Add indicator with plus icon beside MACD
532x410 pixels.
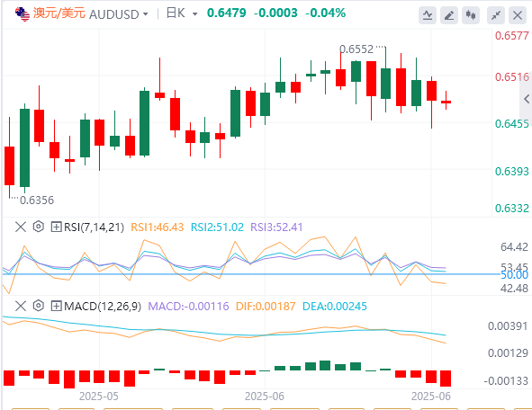tap(56, 306)
